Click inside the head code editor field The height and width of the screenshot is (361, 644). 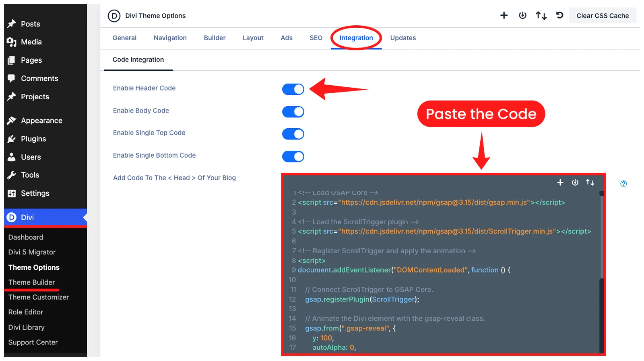pos(443,265)
